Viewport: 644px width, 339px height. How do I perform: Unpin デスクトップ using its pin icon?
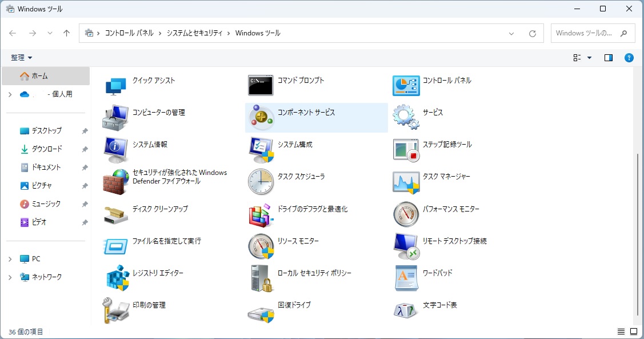[85, 131]
